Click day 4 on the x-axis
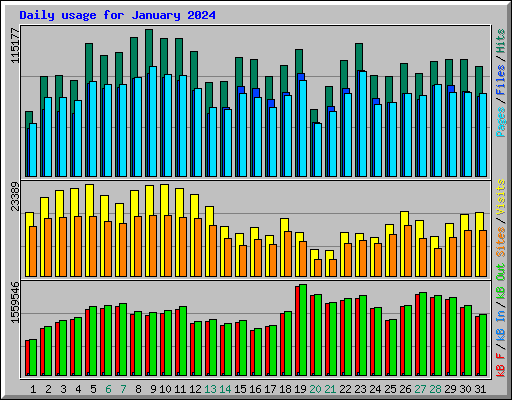512x400 pixels. [78, 389]
